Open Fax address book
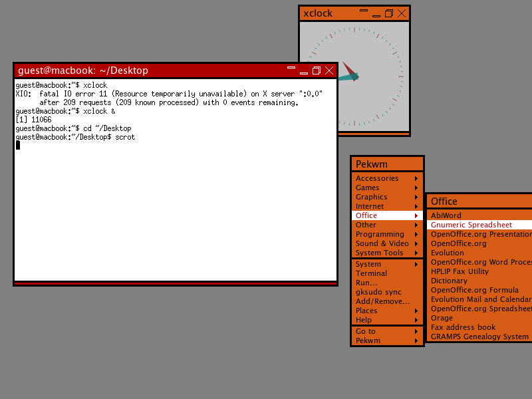Image resolution: width=532 pixels, height=399 pixels. tap(479, 327)
